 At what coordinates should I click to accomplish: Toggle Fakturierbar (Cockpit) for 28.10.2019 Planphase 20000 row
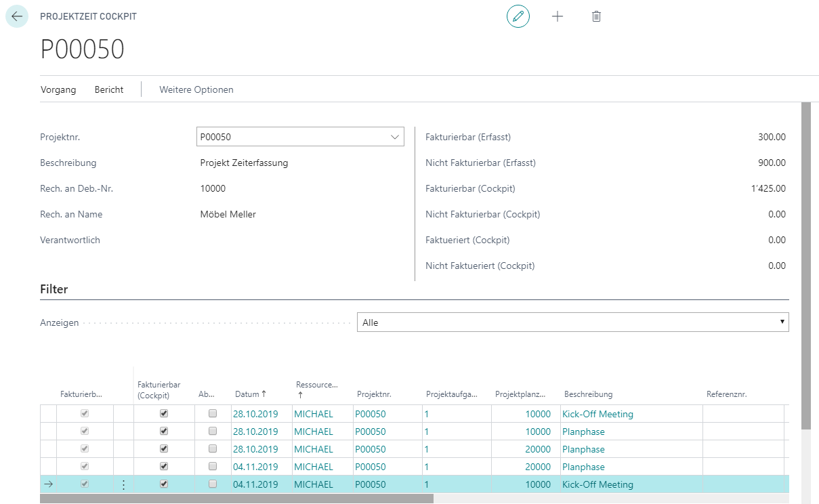point(164,448)
